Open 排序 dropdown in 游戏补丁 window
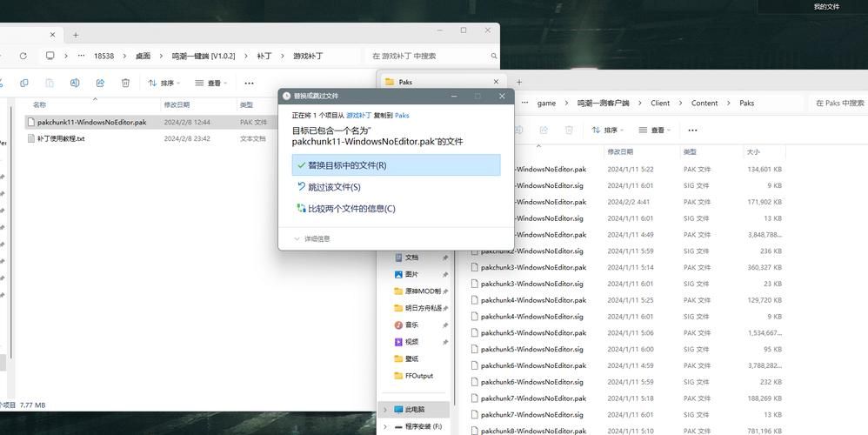Viewport: 868px width, 435px height. 164,83
